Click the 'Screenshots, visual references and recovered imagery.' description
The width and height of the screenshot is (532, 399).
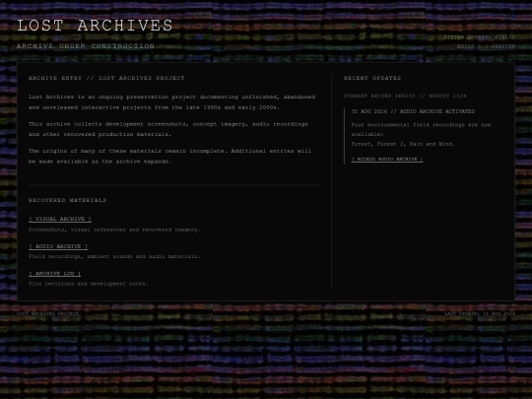pos(114,230)
